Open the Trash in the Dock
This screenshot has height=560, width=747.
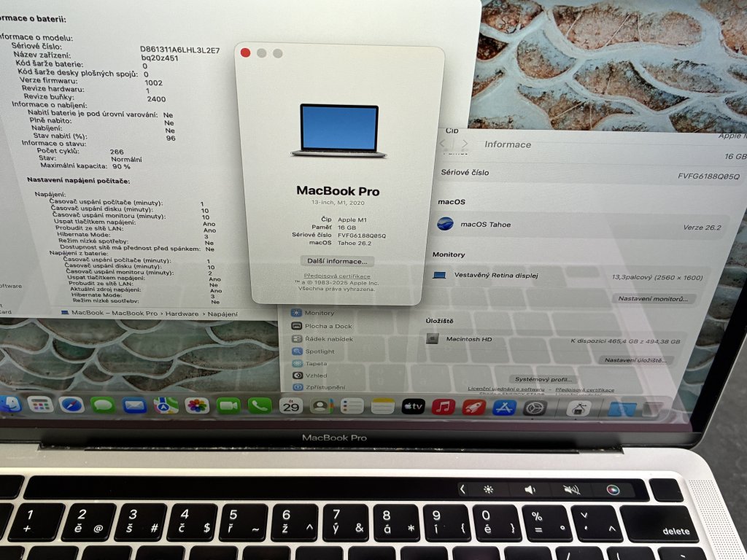[654, 410]
